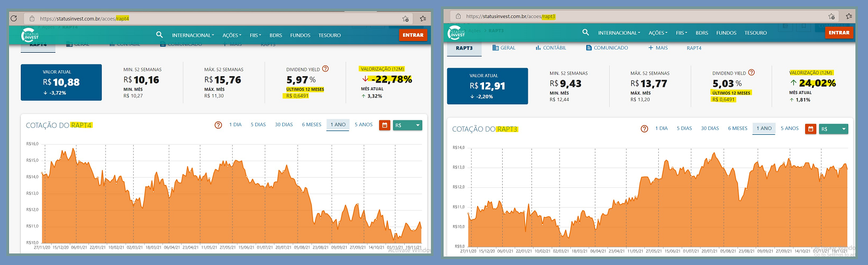Click the favorites star in the right browser toolbar

pos(849,16)
